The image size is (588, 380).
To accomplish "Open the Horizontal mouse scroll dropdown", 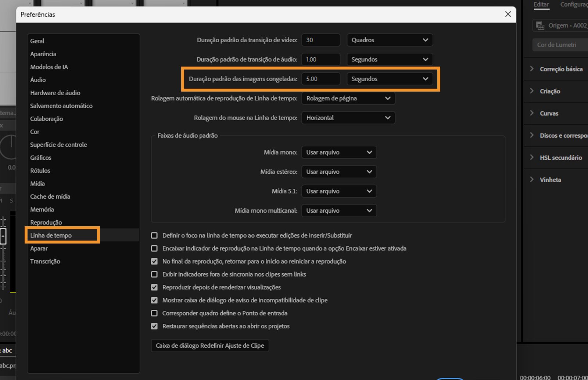I will click(x=348, y=118).
